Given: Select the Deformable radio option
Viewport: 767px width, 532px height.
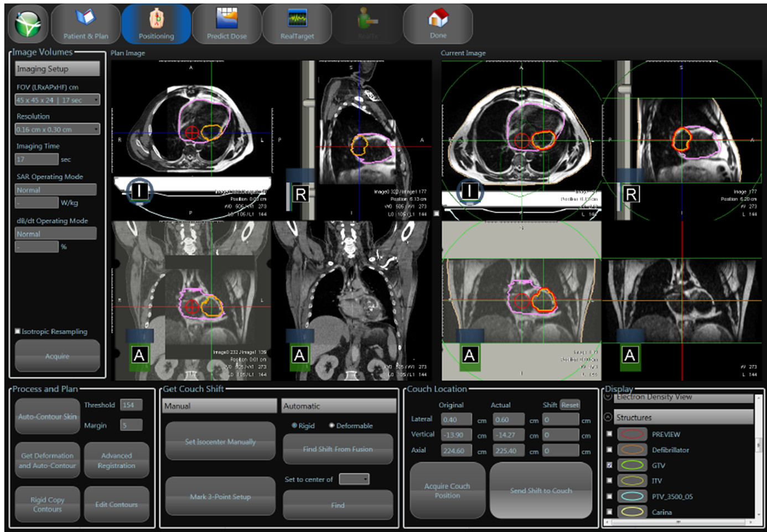Looking at the screenshot, I should click(331, 426).
